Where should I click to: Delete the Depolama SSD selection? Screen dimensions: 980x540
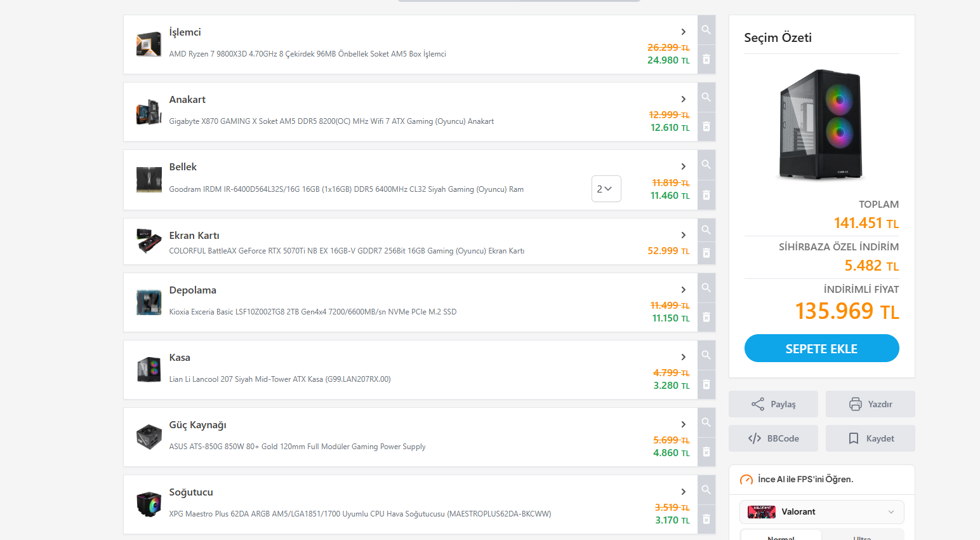click(706, 318)
